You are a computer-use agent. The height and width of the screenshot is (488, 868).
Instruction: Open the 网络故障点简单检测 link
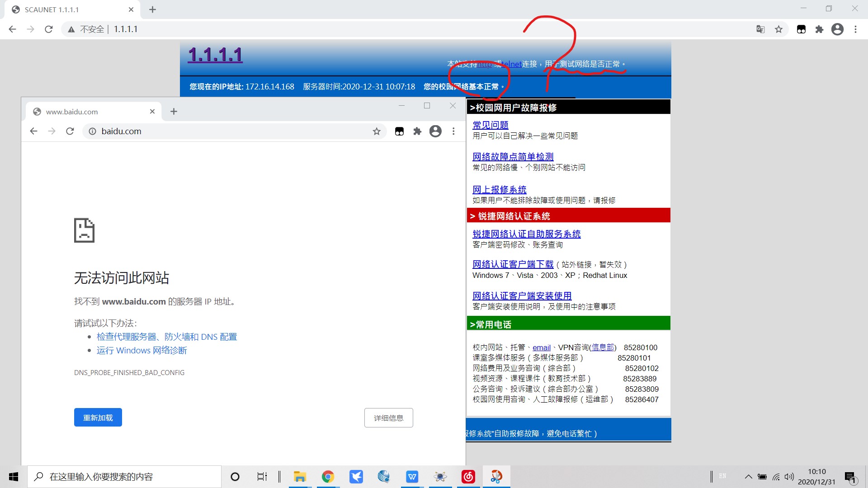(513, 156)
